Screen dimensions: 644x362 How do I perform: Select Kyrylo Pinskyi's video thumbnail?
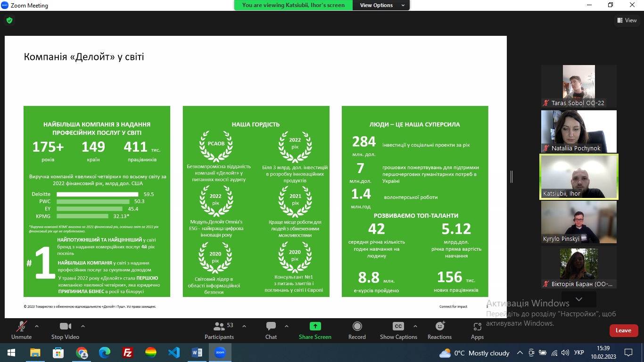point(579,222)
